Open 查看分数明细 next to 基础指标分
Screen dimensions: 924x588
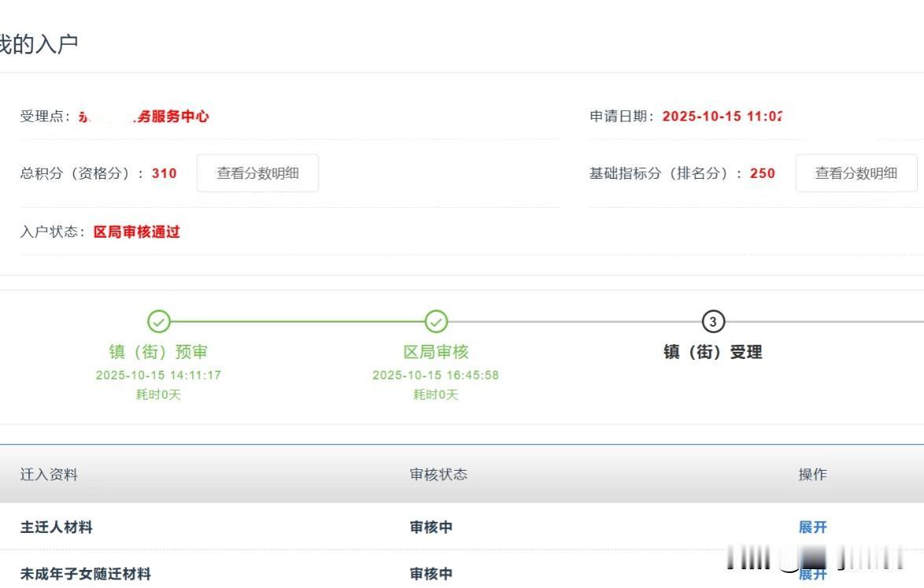856,173
